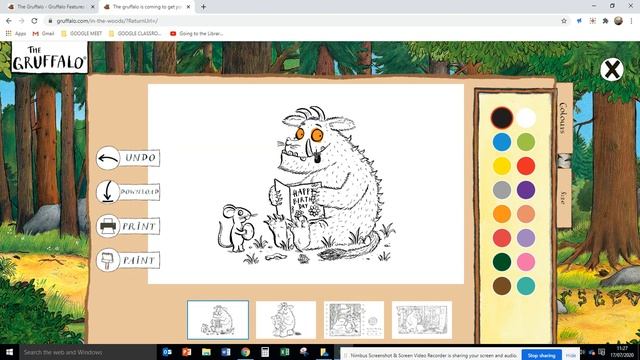640x360 pixels.
Task: Click 'Hide' on the Nimbus sharing bar
Action: (571, 356)
